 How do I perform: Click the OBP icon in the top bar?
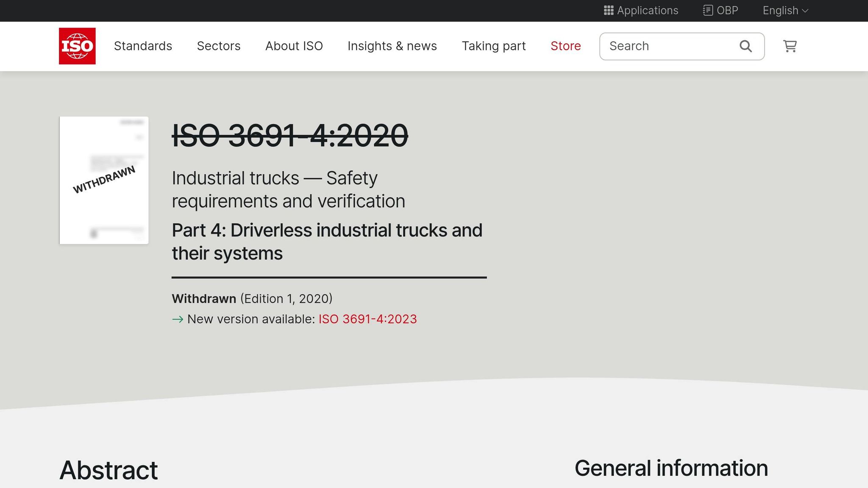707,10
